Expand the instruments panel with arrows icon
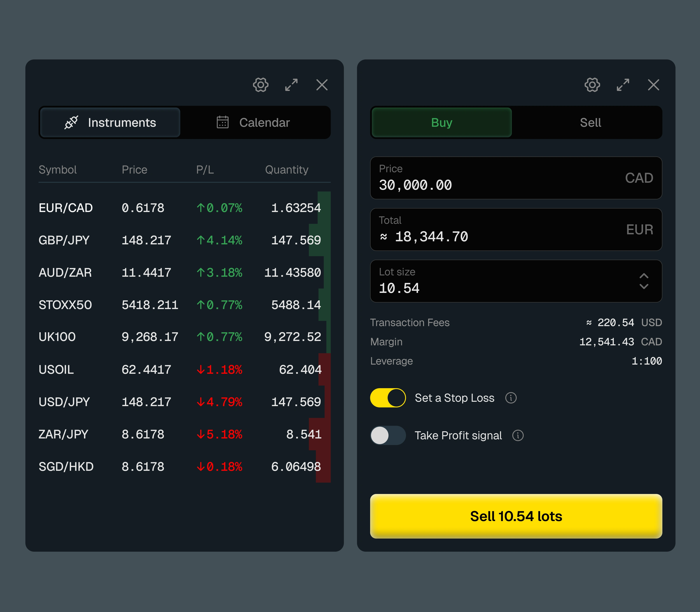 291,85
